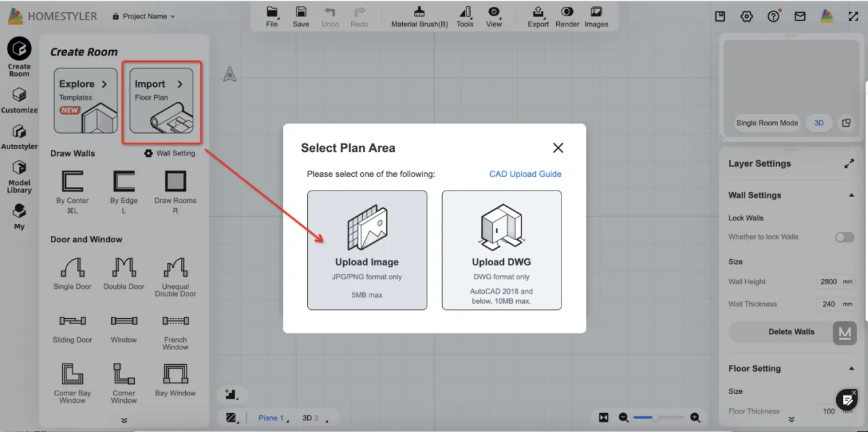Switch to 3D view toggle in preview

click(819, 123)
